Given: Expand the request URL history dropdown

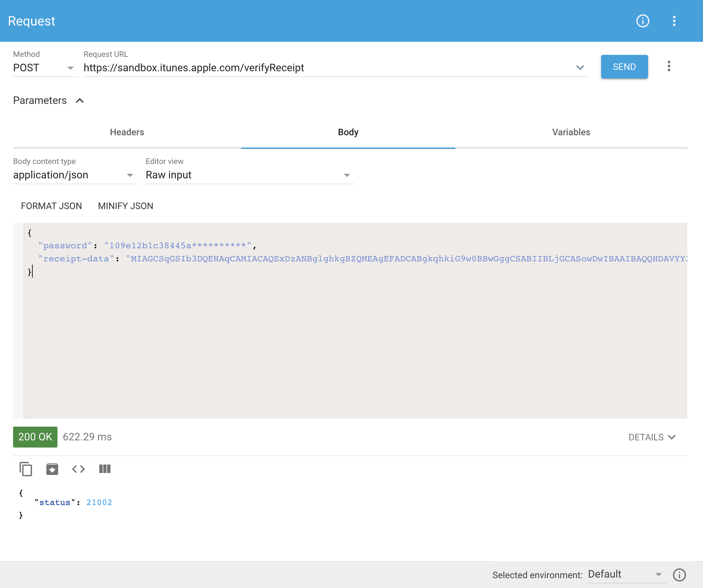Looking at the screenshot, I should 580,68.
